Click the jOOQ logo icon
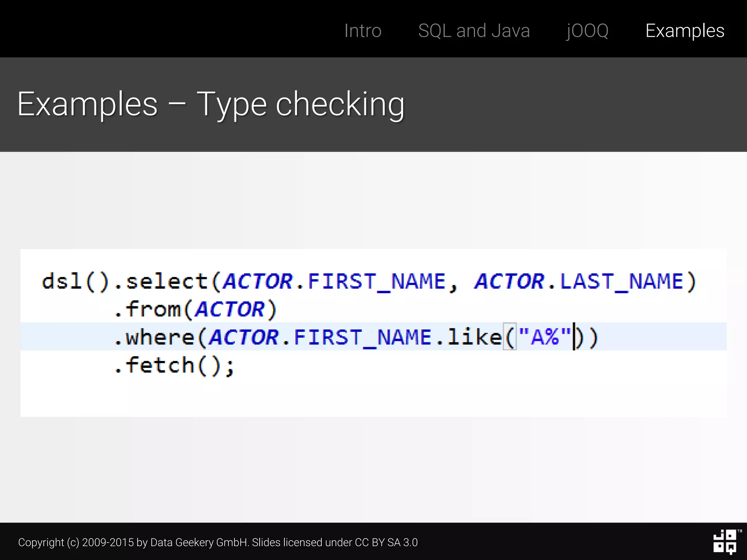Screen dimensions: 747x560 pos(725,542)
